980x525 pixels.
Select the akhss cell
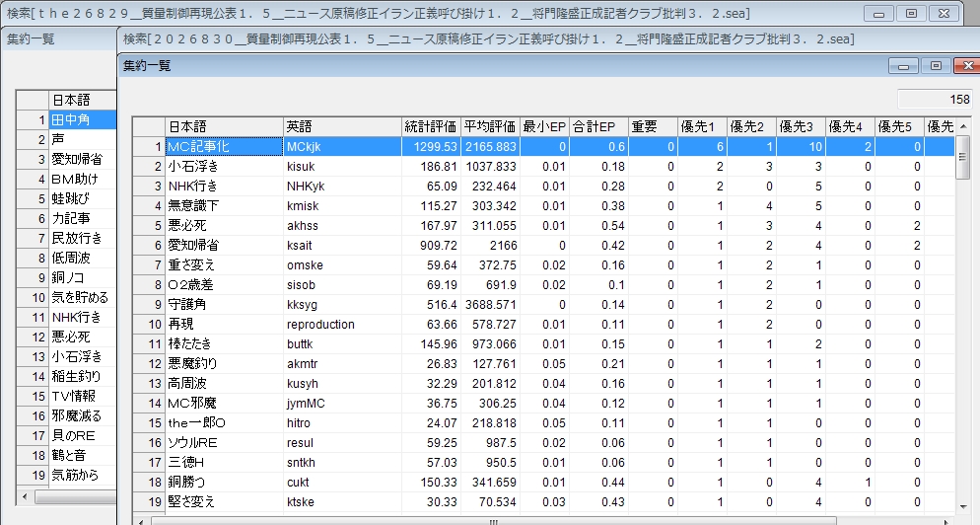click(x=342, y=225)
